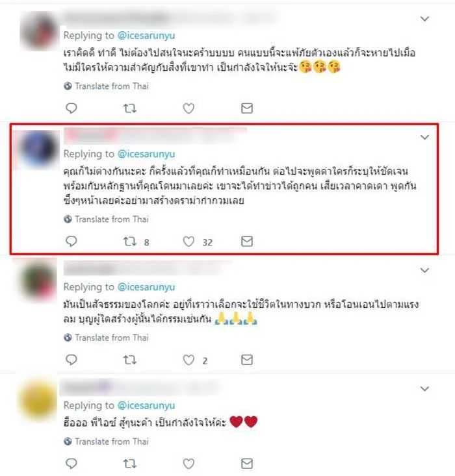Like the tweet with 32 likes
The width and height of the screenshot is (455, 476).
(188, 242)
